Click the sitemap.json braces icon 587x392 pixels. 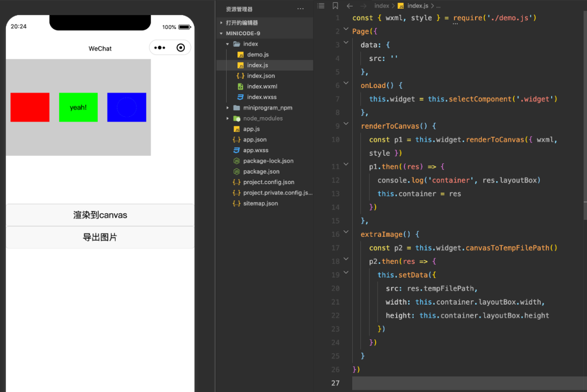tap(236, 204)
